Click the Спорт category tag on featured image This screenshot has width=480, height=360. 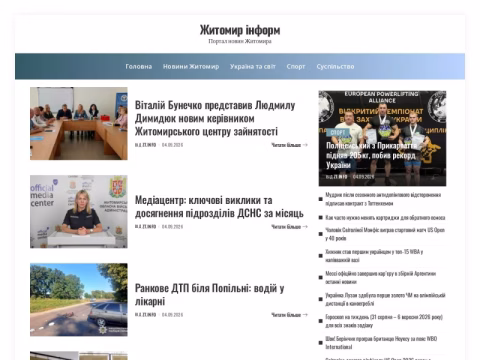[338, 132]
